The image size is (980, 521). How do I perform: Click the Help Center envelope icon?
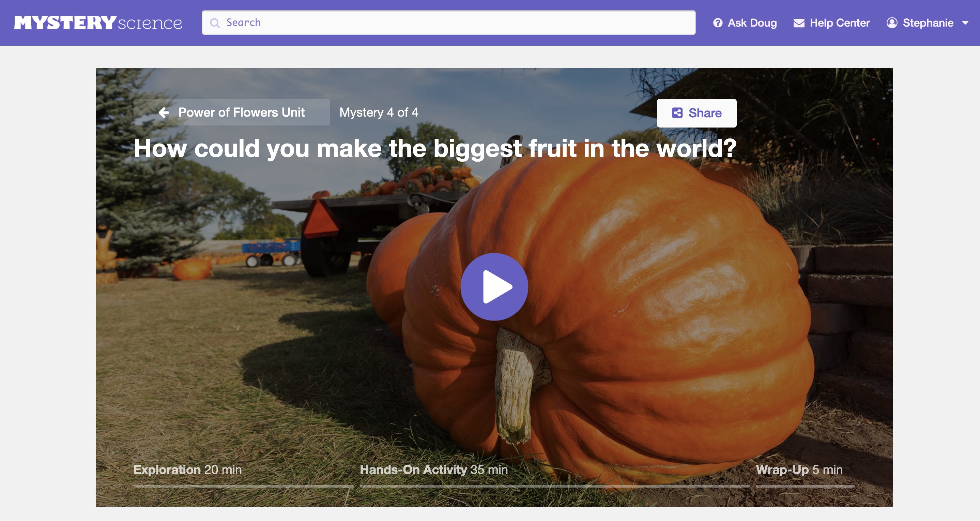coord(798,23)
